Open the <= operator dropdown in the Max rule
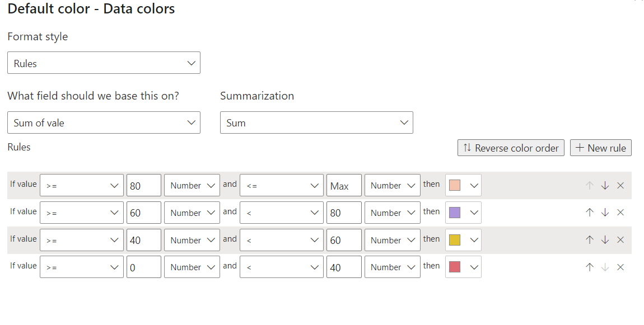Image resolution: width=644 pixels, height=325 pixels. pos(282,186)
